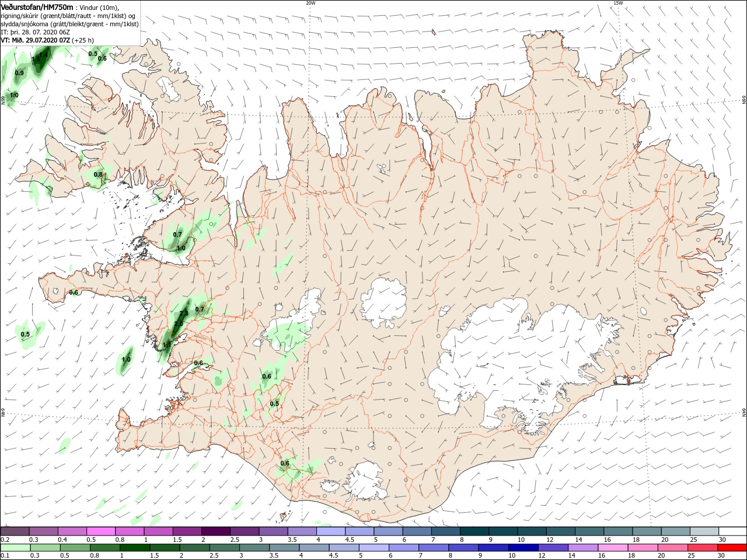This screenshot has height=560, width=747.
Task: Pick the bright pink snow swatch labeled 0.5
Action: point(100,531)
